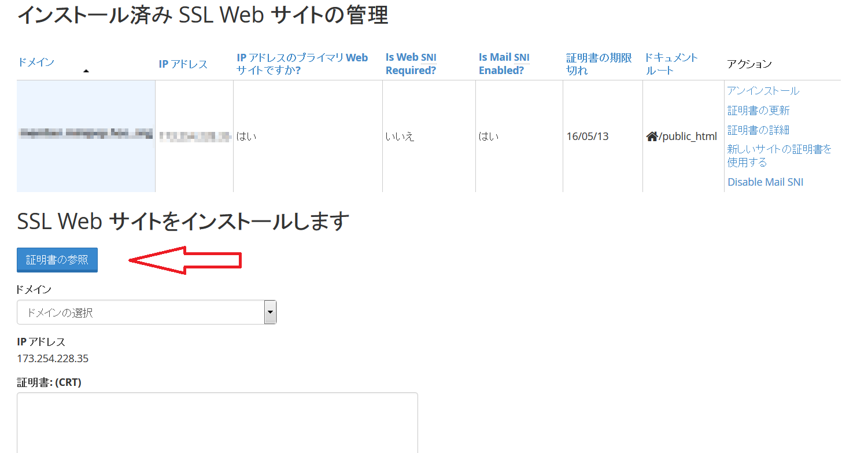Viewport: 868px width, 453px height.
Task: Focus the 証明書: (CRT) text area
Action: [x=217, y=422]
